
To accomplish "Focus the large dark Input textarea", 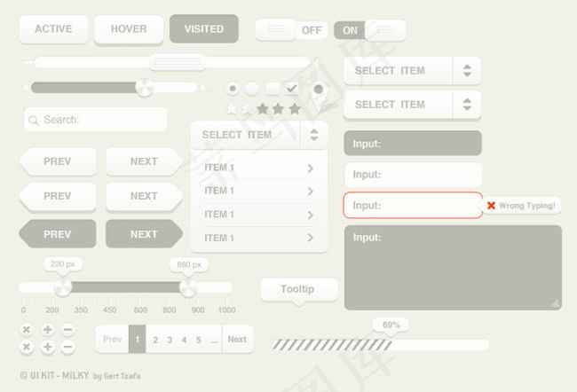I will (453, 268).
